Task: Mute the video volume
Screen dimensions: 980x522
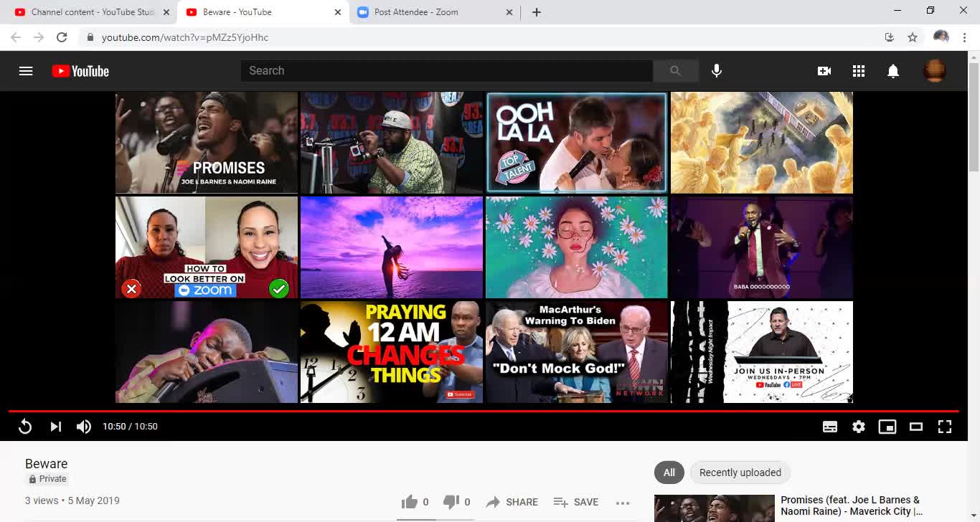Action: tap(84, 427)
